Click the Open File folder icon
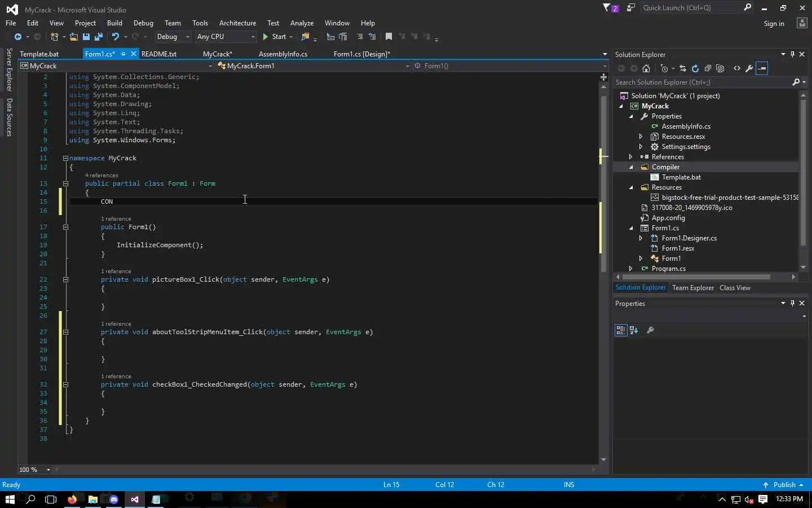Viewport: 812px width, 508px height. tap(74, 37)
